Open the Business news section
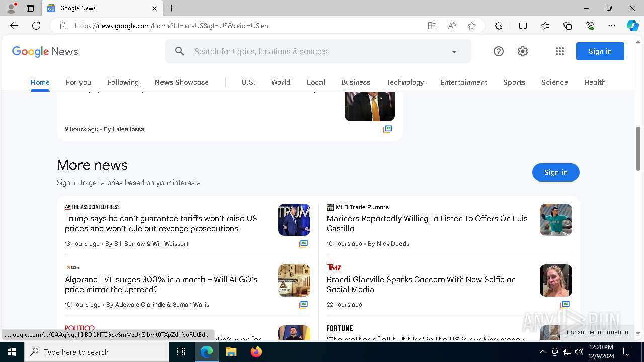The width and height of the screenshot is (644, 362). point(356,82)
